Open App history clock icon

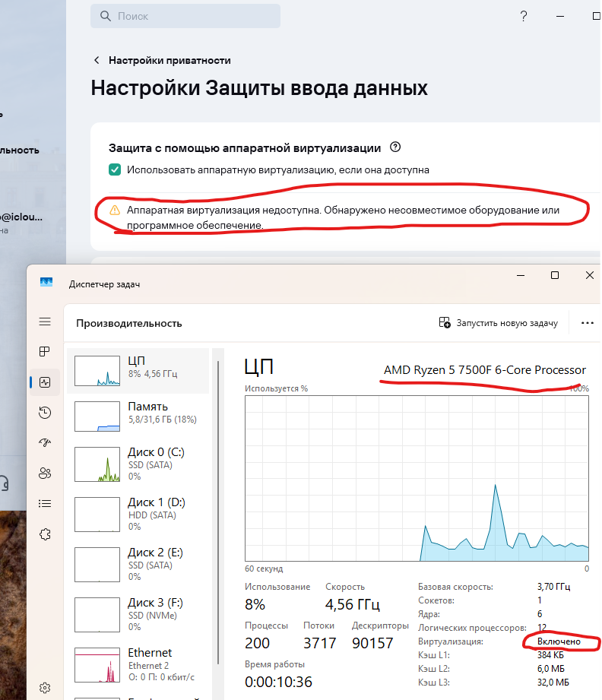pyautogui.click(x=45, y=413)
